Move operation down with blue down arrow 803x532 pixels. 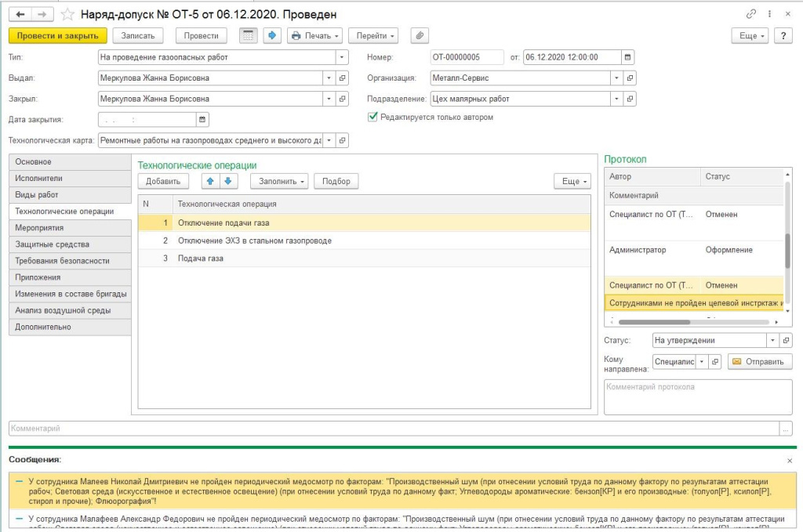tap(227, 181)
